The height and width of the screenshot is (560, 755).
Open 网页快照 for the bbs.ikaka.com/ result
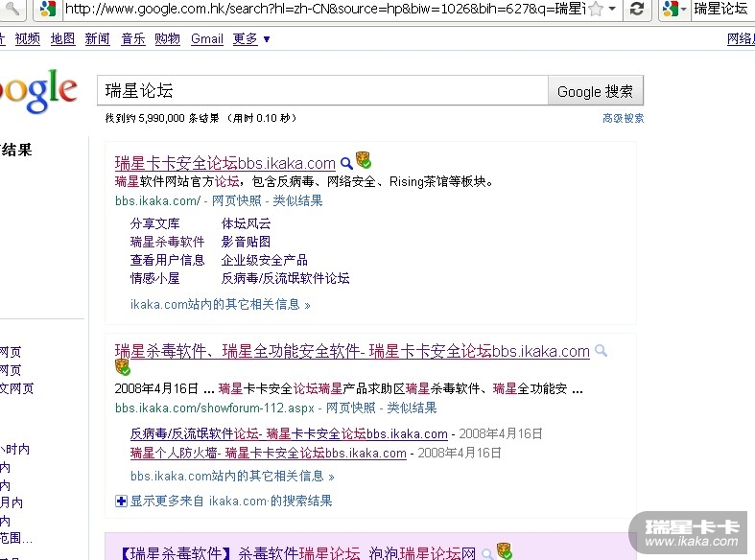click(236, 200)
